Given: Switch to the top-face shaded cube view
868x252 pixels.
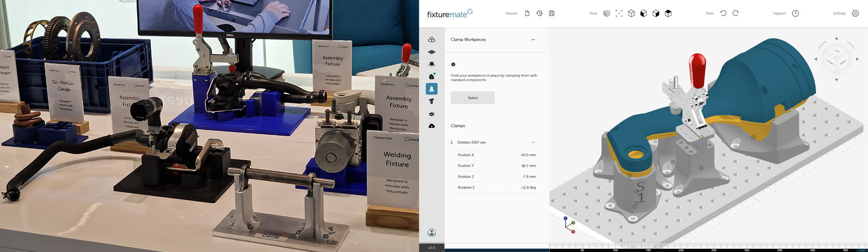Looking at the screenshot, I should [668, 14].
